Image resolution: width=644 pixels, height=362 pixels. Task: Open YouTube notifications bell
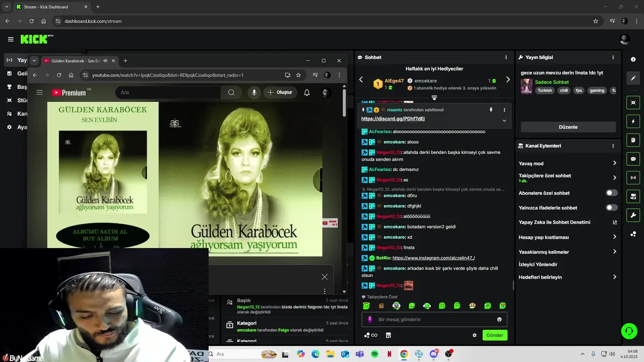[307, 93]
